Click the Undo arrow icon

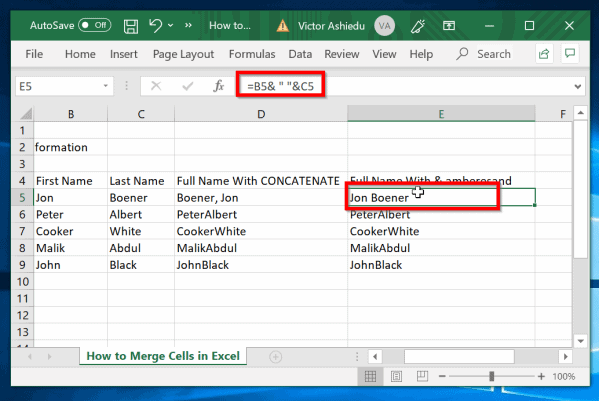point(155,26)
